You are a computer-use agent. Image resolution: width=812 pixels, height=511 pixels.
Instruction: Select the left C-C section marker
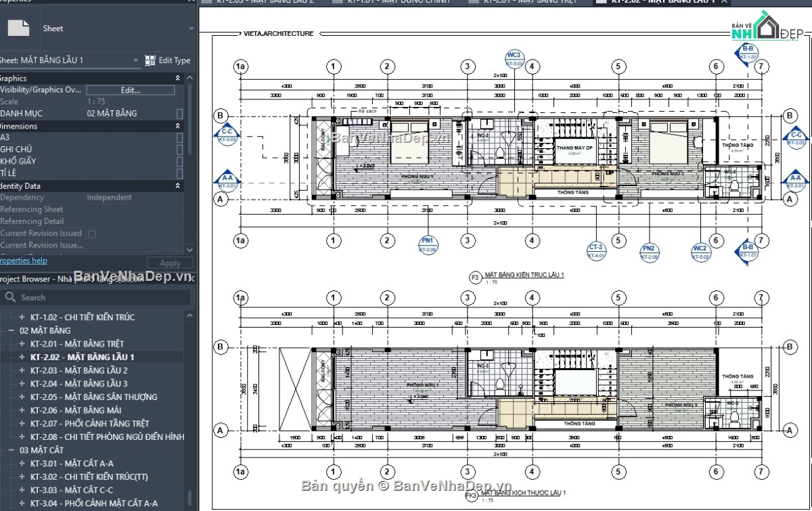point(227,135)
